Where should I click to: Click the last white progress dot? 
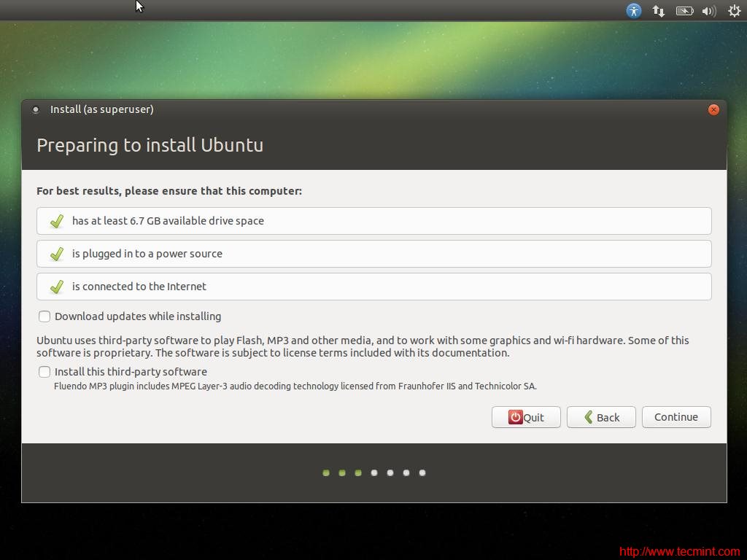click(422, 472)
